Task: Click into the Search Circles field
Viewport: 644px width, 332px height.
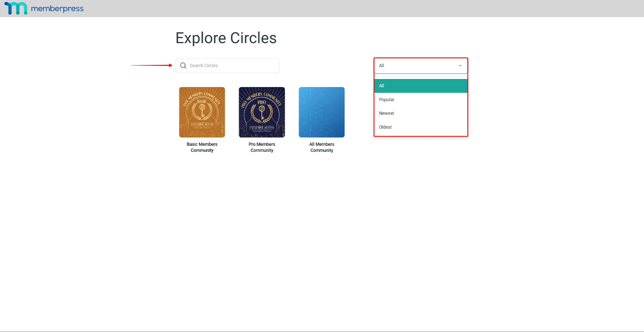Action: point(232,66)
